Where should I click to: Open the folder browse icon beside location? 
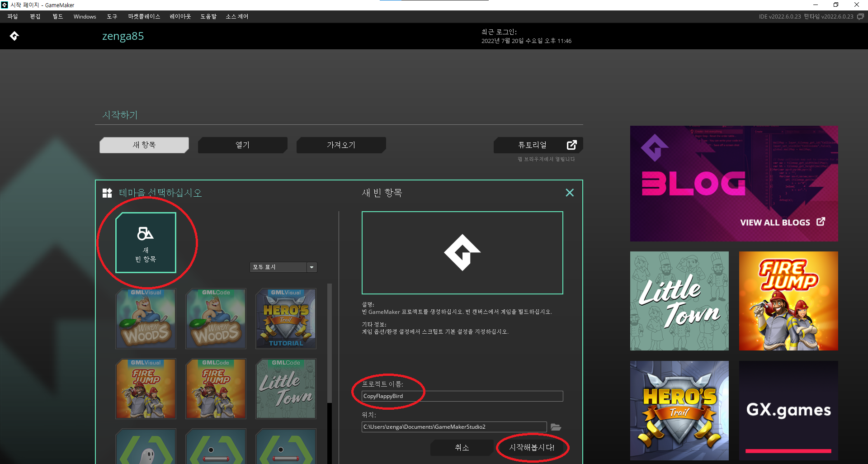[556, 427]
